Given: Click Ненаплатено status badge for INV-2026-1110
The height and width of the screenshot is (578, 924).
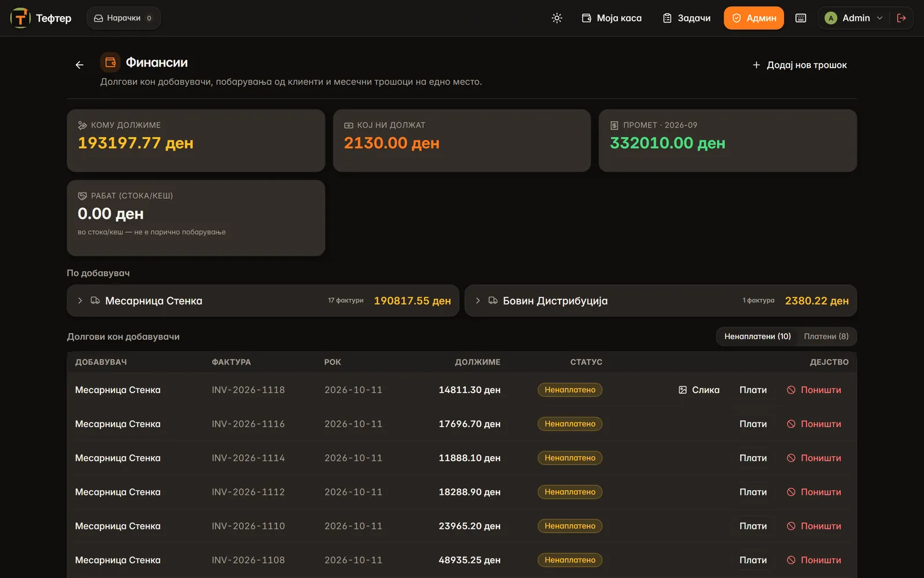Looking at the screenshot, I should (x=570, y=527).
